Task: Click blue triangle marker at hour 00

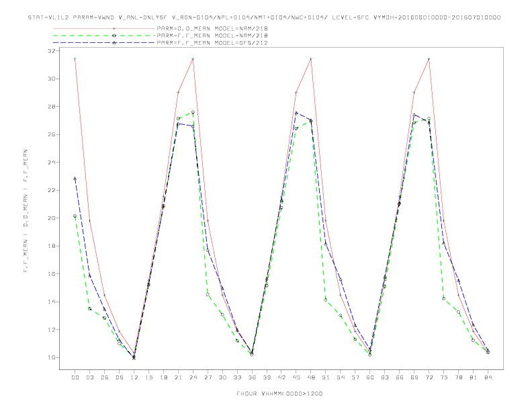Action: click(75, 179)
